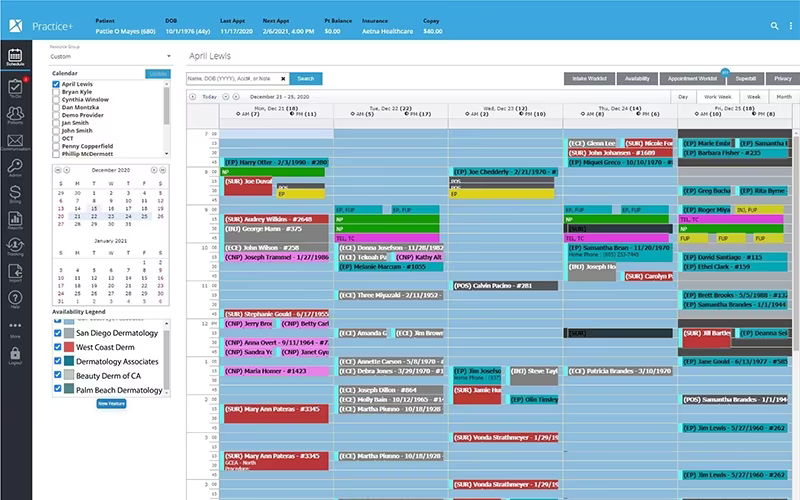Viewport: 800px width, 500px height.
Task: Click the Today button
Action: click(209, 96)
